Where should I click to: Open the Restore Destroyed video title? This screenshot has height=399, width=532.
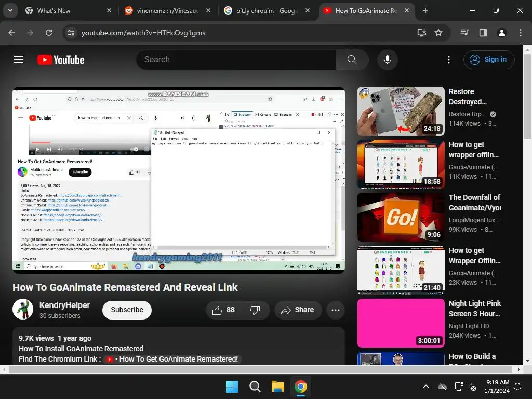[x=468, y=97]
